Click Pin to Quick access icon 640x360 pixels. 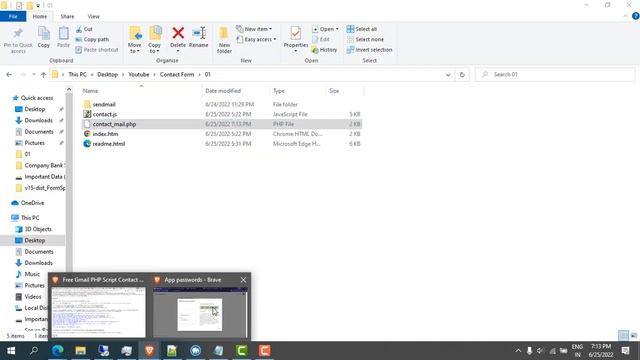point(18,40)
